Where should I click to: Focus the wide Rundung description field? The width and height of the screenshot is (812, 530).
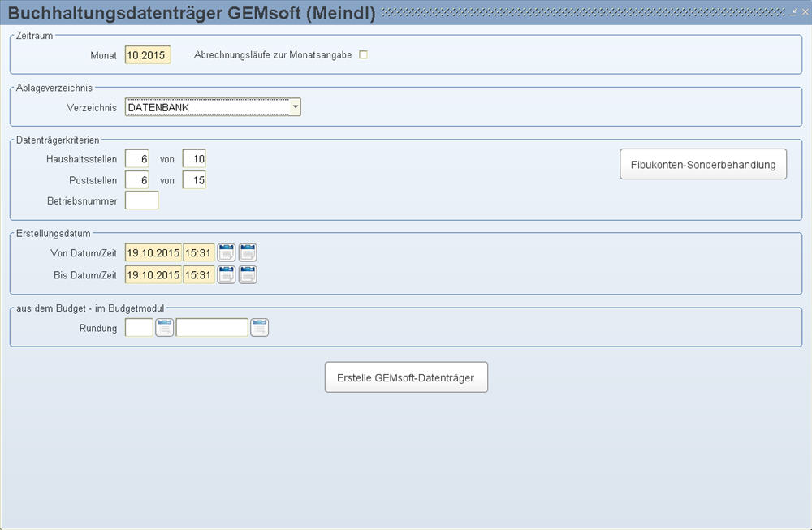coord(212,328)
